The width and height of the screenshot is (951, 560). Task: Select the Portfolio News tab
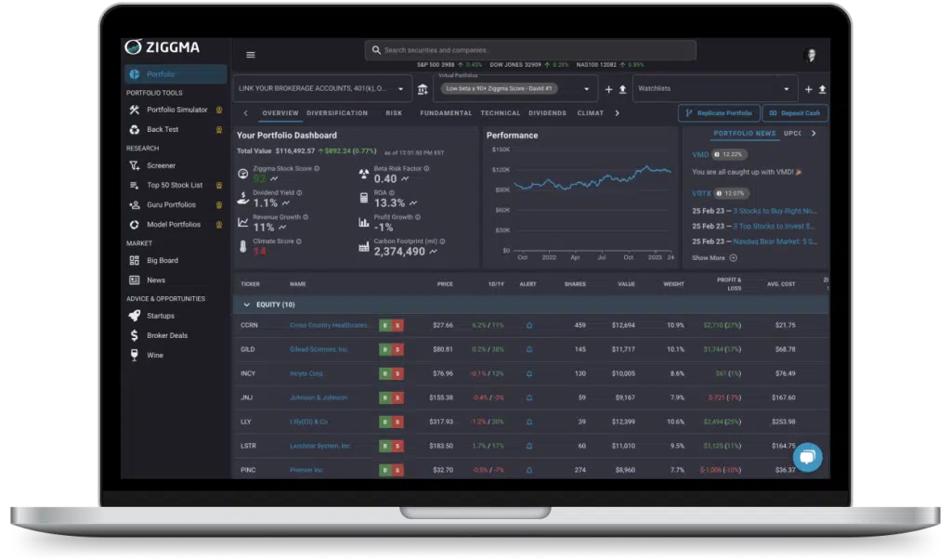744,134
